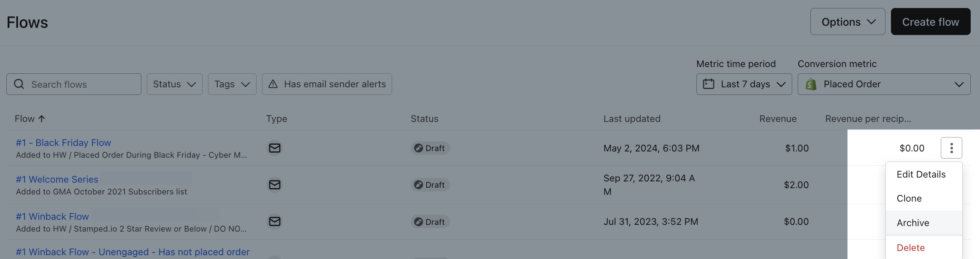980x259 pixels.
Task: Expand the Last 7 days dropdown
Action: (744, 84)
